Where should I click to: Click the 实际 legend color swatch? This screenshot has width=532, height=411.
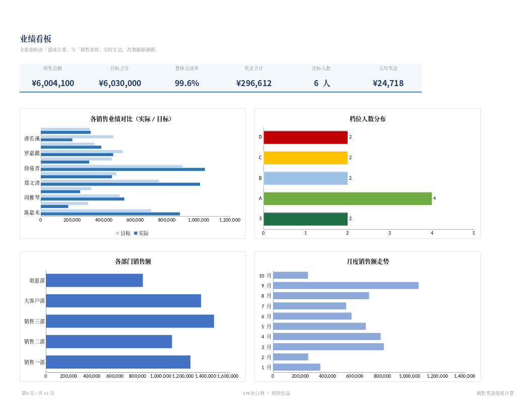[x=136, y=233]
